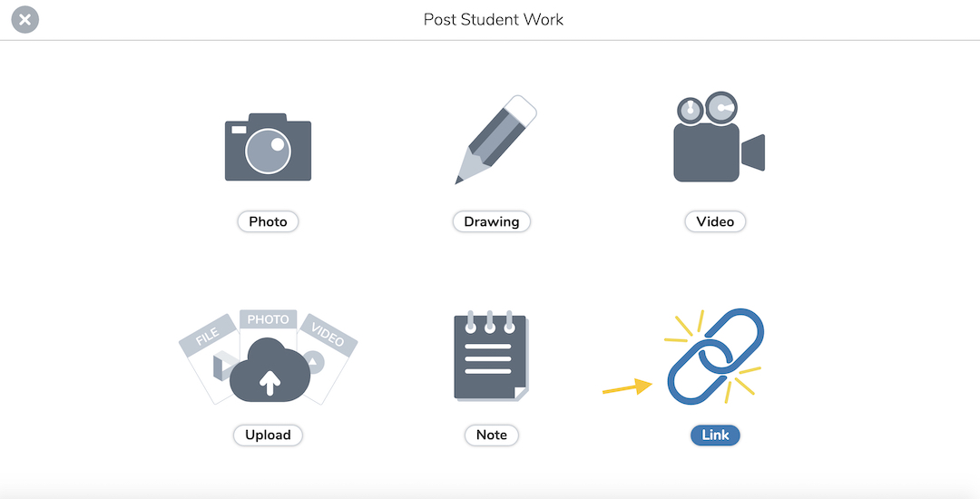Select the camera Photo icon
The height and width of the screenshot is (499, 980).
[268, 147]
